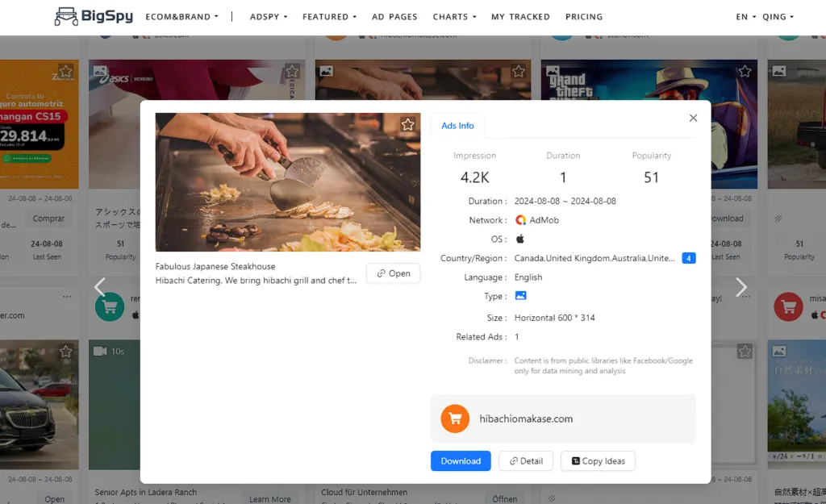Click the orange hibachiomakase store cart icon
This screenshot has width=826, height=504.
coord(455,419)
